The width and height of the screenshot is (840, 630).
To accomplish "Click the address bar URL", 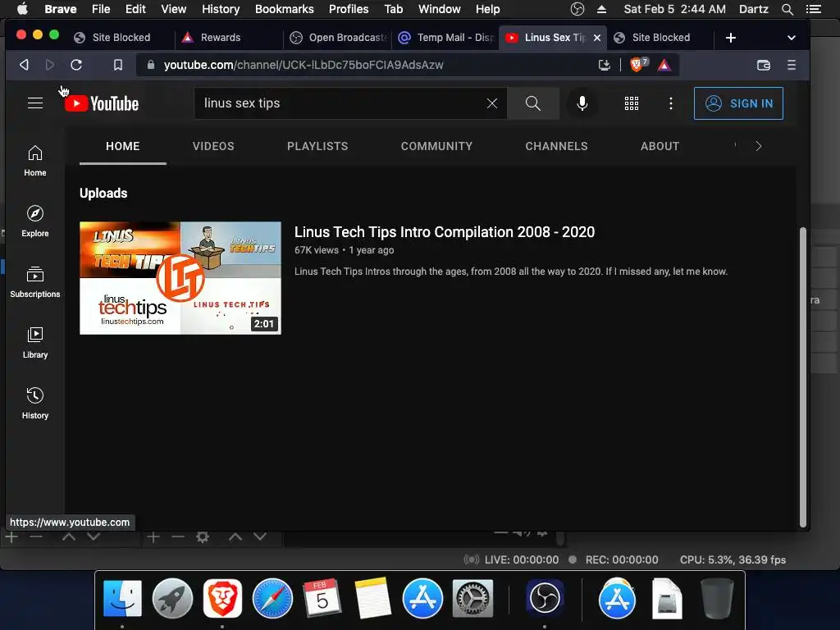I will point(304,65).
